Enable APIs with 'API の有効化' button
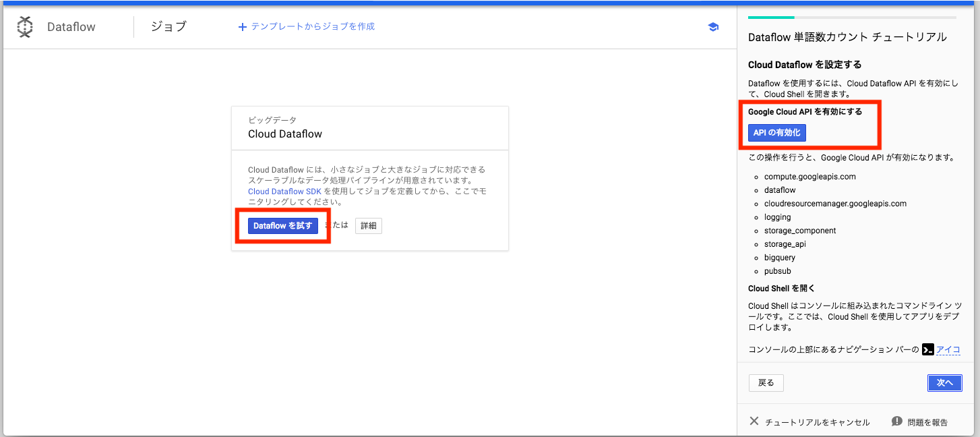Screen dimensions: 980x437 point(777,133)
